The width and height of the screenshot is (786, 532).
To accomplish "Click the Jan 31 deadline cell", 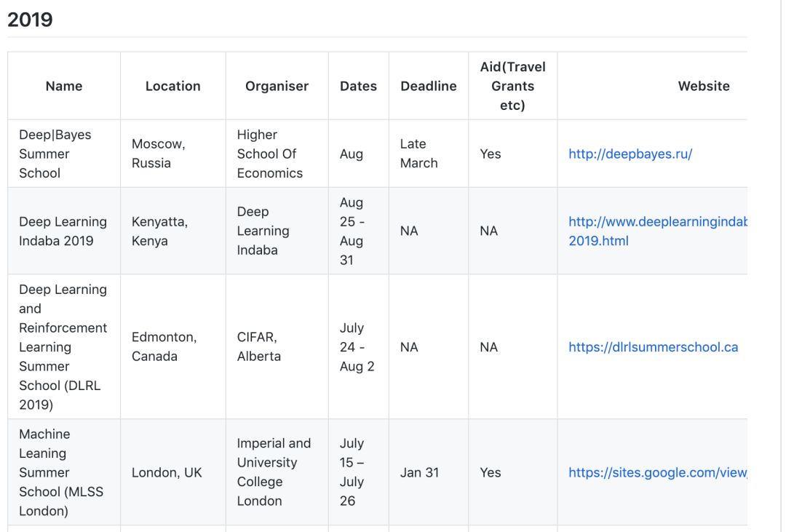I will (x=420, y=472).
